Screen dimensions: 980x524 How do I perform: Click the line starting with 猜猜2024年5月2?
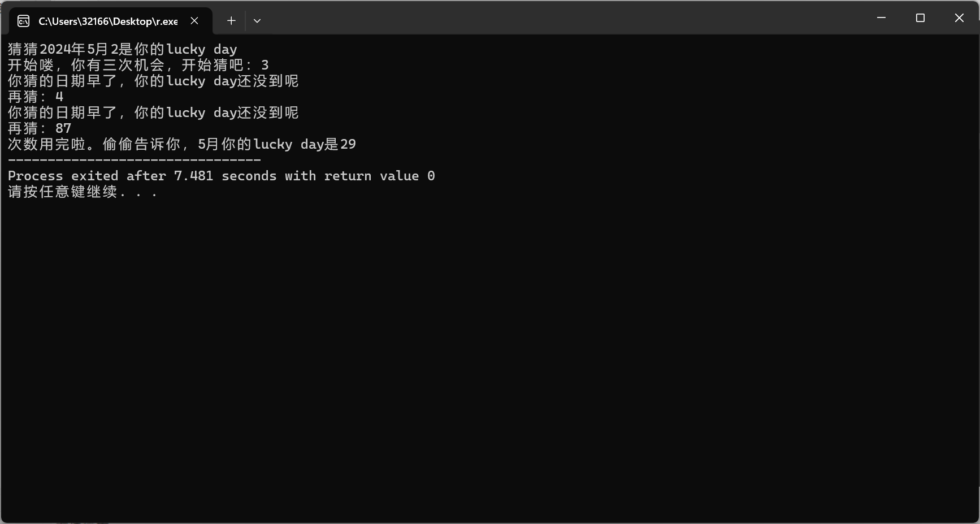123,49
